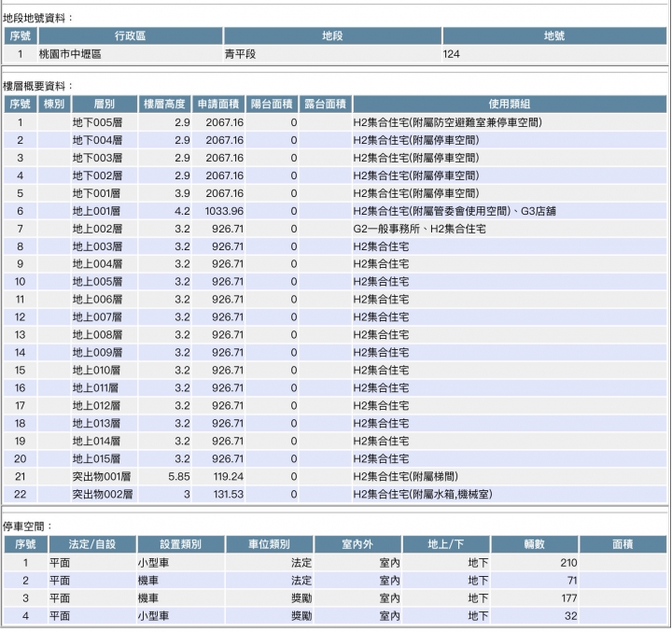Select 獎勵 in parking row 4
The height and width of the screenshot is (632, 672).
click(301, 616)
